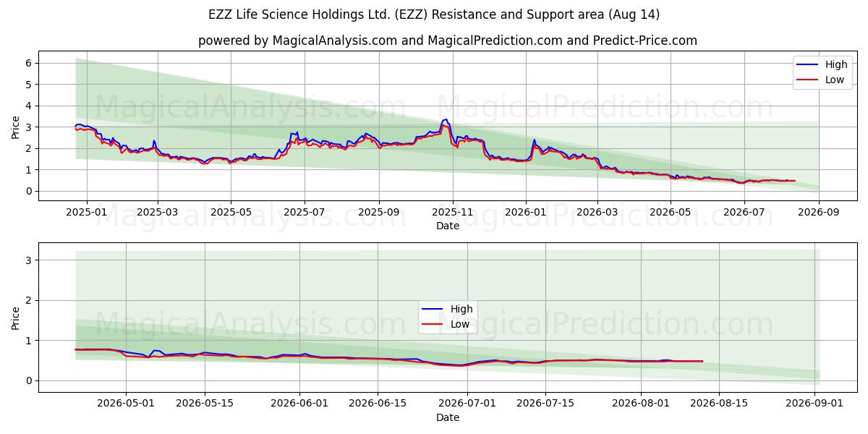Viewport: 868px width, 434px height.
Task: Click the '2026-06-15' tick label in bottom chart
Action: point(378,404)
